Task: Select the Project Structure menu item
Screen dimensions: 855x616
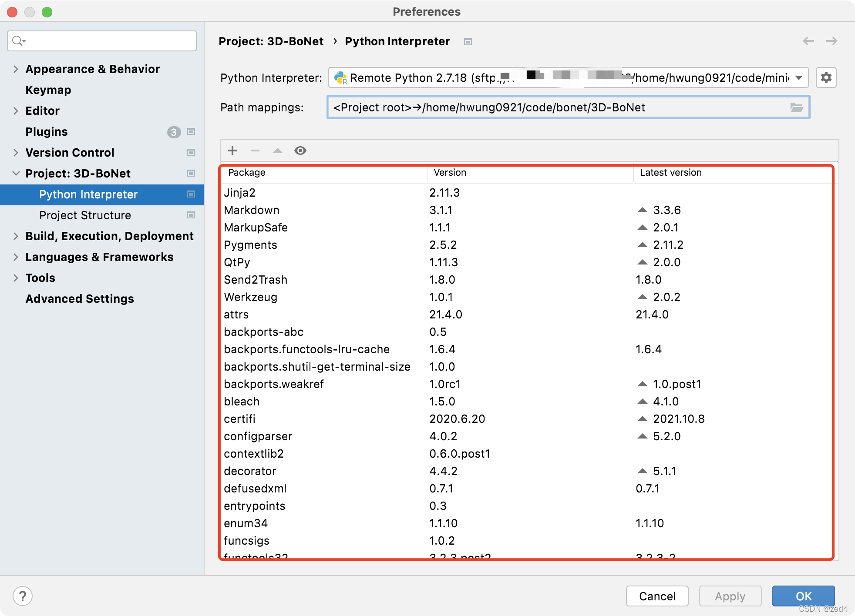Action: click(x=86, y=215)
